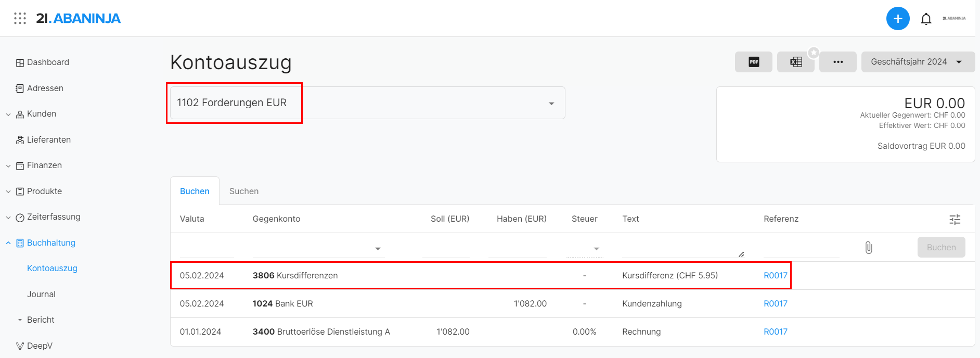Viewport: 980px width, 358px height.
Task: Click the Gegenkonto column header
Action: pos(276,219)
